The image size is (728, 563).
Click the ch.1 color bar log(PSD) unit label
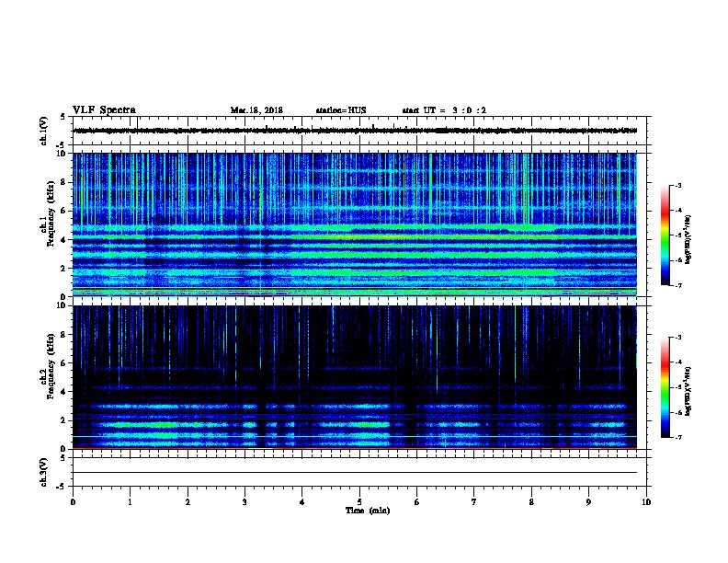point(688,239)
